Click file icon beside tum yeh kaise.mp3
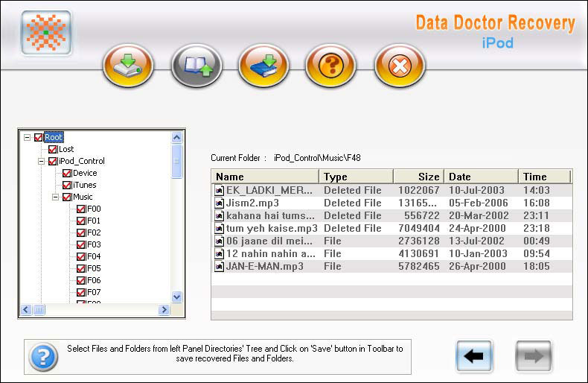 coord(219,228)
